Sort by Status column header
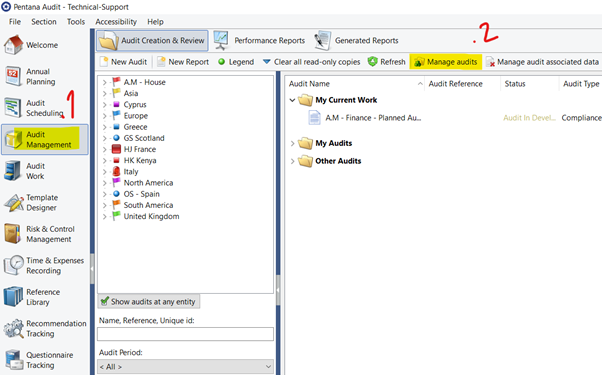The image size is (602, 375). (529, 84)
